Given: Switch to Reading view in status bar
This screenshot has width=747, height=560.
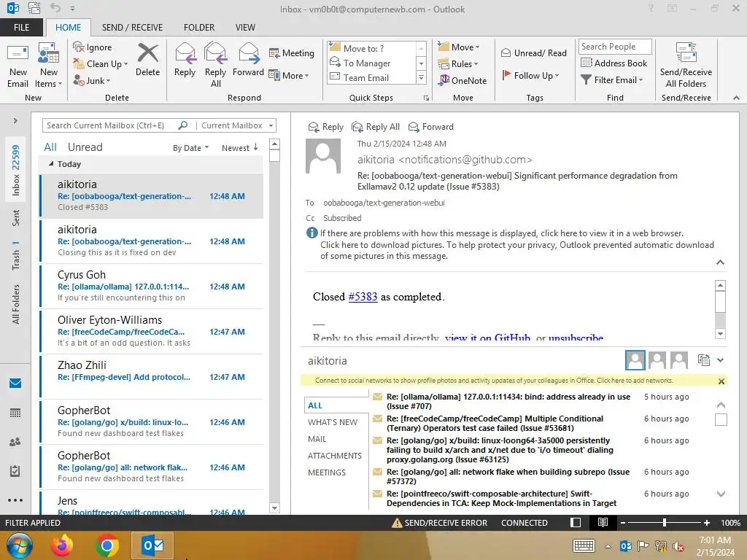Looking at the screenshot, I should [x=603, y=523].
